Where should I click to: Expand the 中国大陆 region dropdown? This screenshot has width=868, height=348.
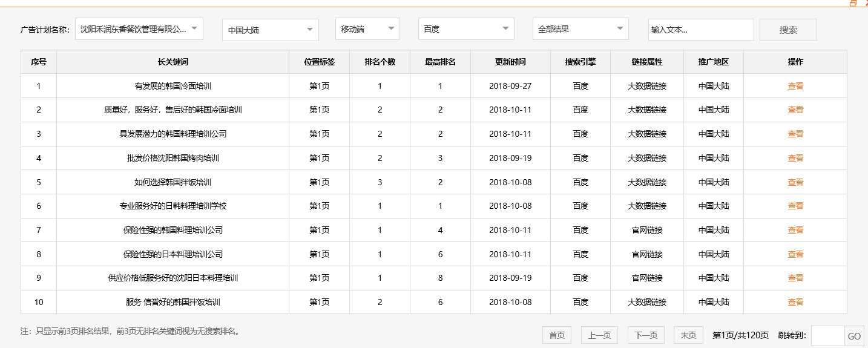point(270,30)
